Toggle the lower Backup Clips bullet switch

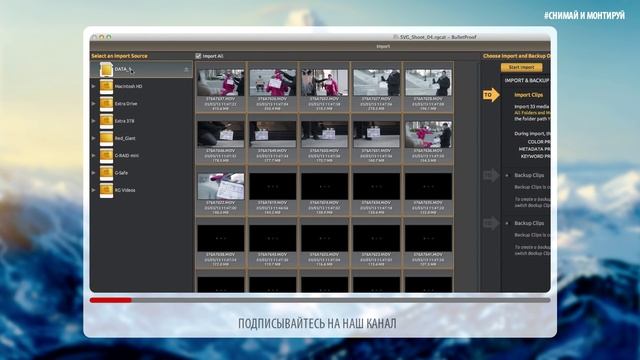[x=507, y=223]
